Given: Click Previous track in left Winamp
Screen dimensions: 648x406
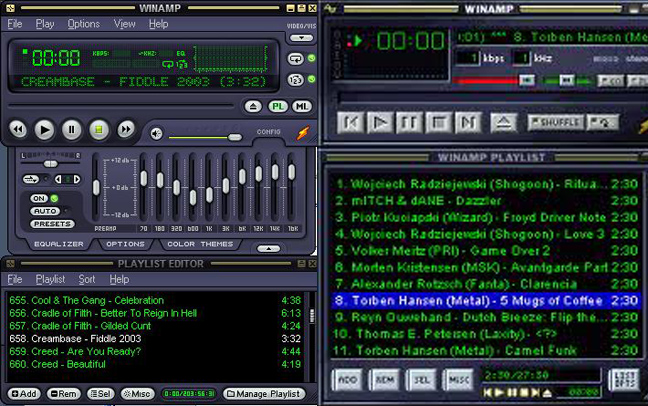Looking at the screenshot, I should [18, 130].
